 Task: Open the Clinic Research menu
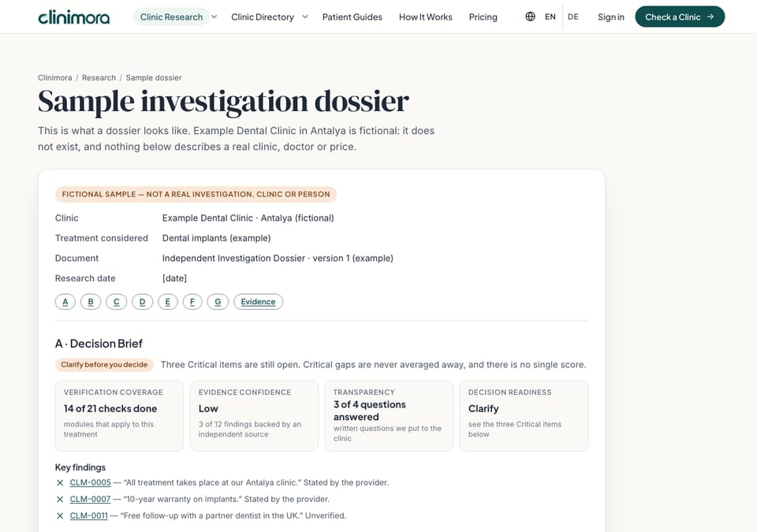171,17
